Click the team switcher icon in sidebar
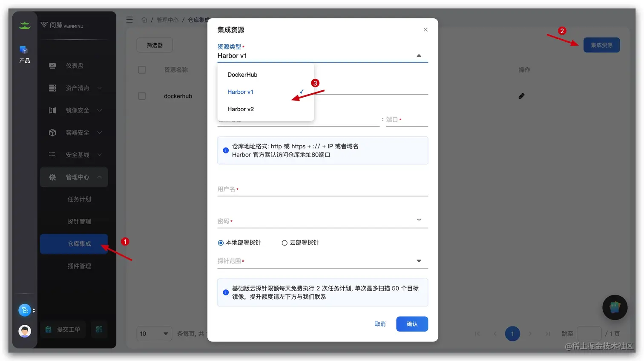Image resolution: width=644 pixels, height=361 pixels. [x=25, y=310]
